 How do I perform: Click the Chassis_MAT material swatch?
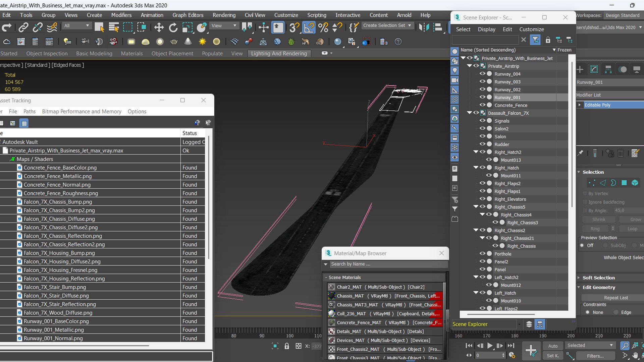pyautogui.click(x=331, y=296)
